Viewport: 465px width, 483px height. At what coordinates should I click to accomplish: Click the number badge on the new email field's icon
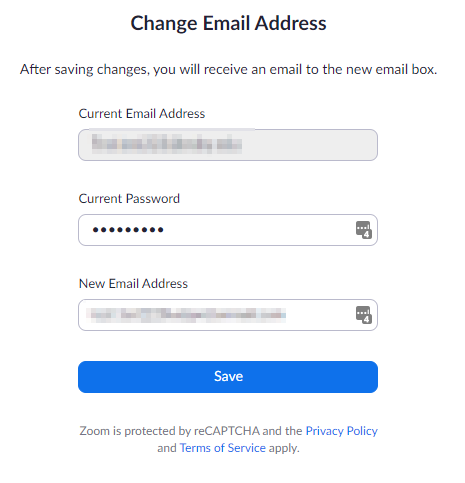coord(367,319)
